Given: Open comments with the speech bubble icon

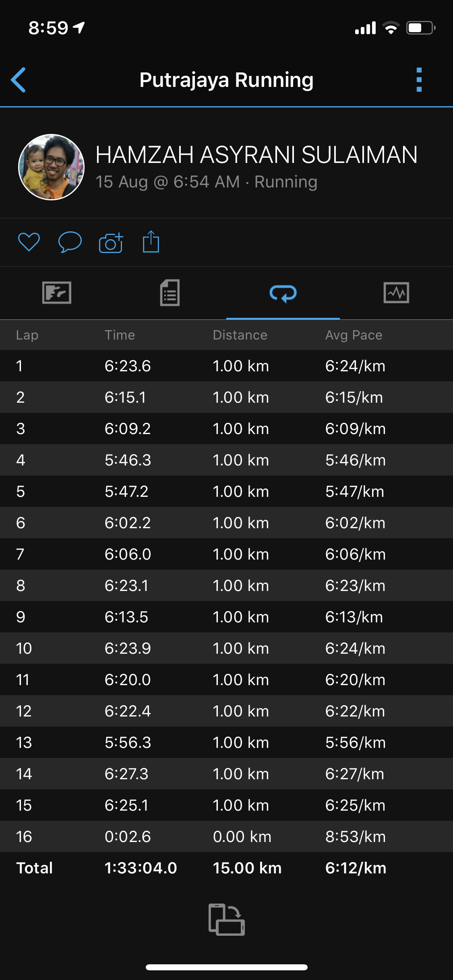Looking at the screenshot, I should tap(70, 242).
